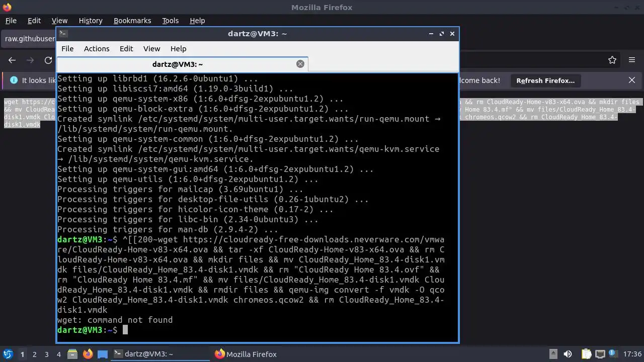The image size is (644, 362).
Task: Select the raw.githubuser Firefox tab
Action: tap(29, 39)
